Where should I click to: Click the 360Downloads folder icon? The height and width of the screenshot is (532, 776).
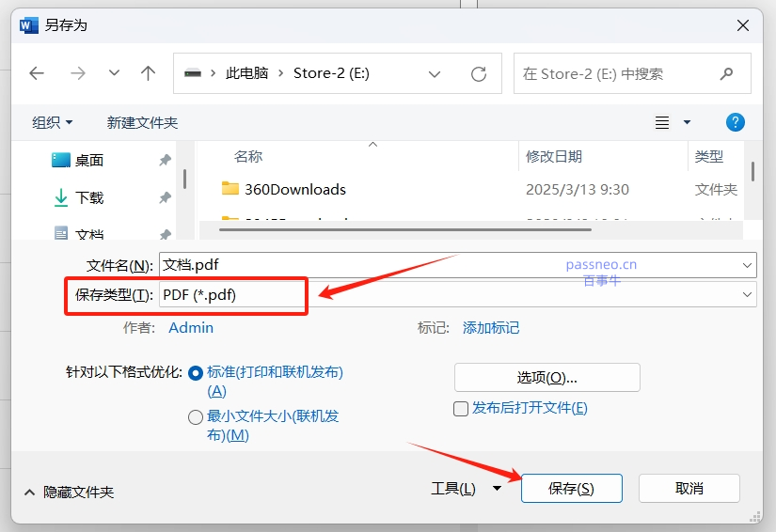coord(230,188)
